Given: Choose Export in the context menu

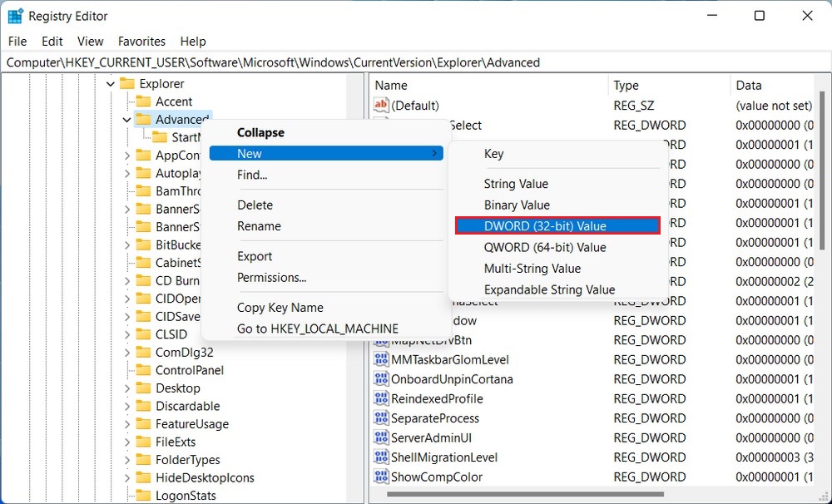Looking at the screenshot, I should tap(326, 256).
